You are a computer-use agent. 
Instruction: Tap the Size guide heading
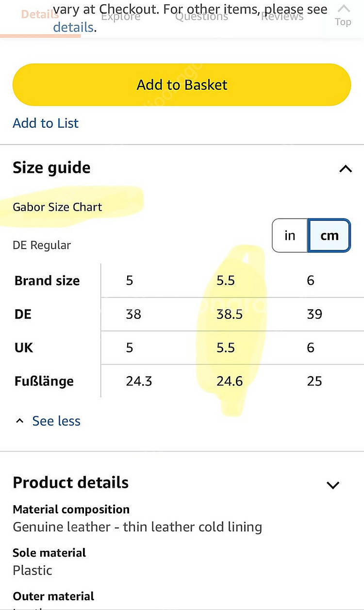pos(51,168)
